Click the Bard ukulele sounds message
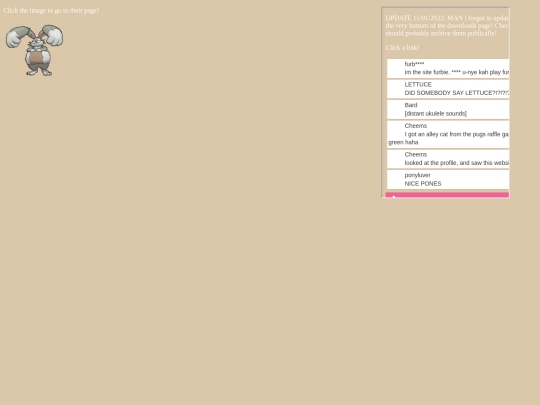 pyautogui.click(x=448, y=109)
